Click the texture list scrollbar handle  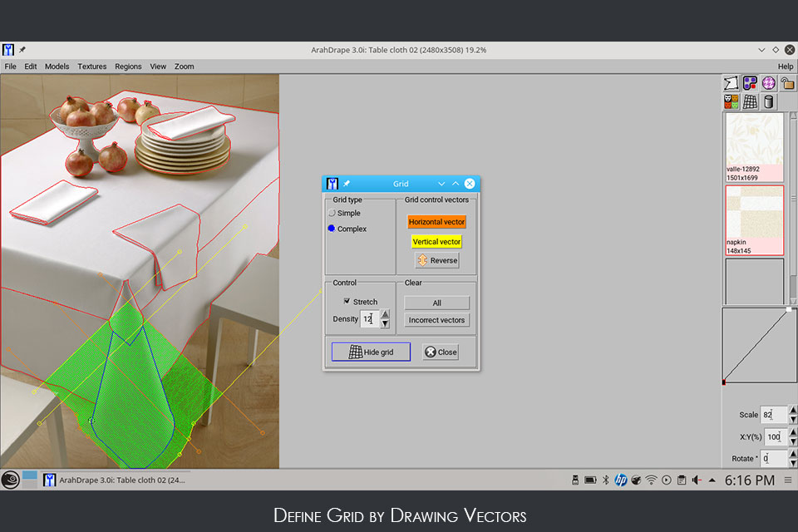tap(793, 199)
